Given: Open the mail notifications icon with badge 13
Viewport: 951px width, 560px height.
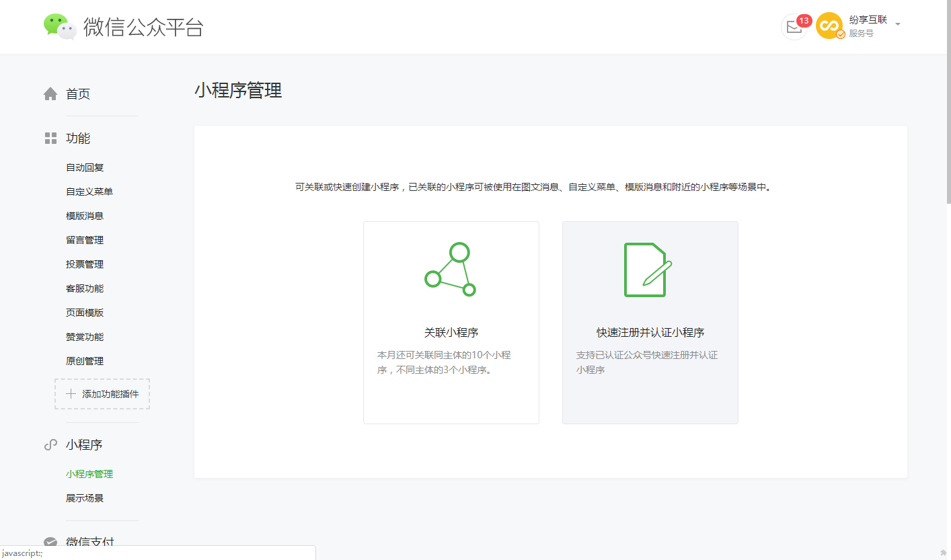Looking at the screenshot, I should (794, 27).
